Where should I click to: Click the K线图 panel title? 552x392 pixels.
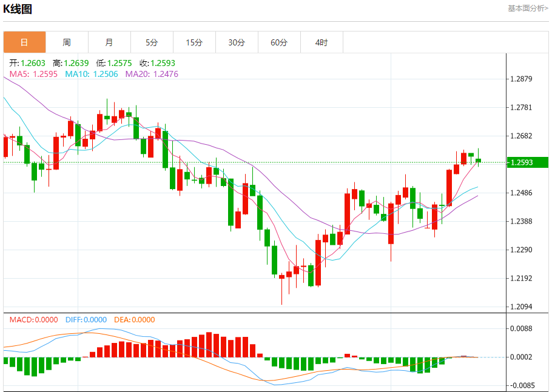click(x=18, y=9)
